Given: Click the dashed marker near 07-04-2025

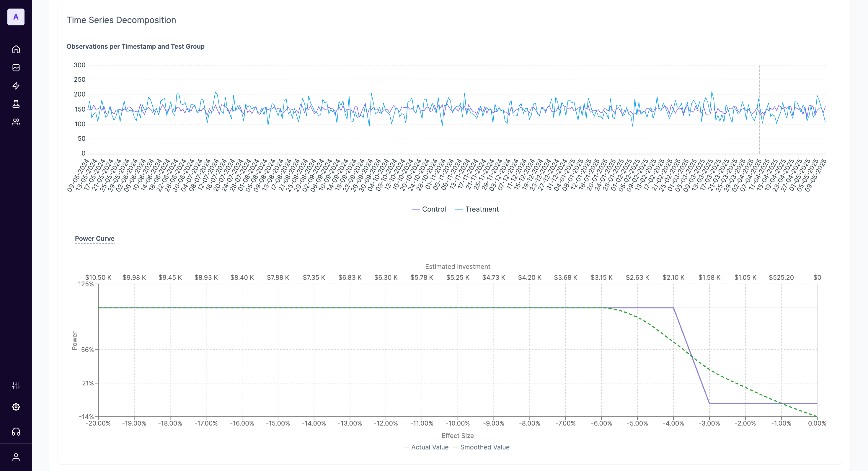Looking at the screenshot, I should pyautogui.click(x=759, y=111).
